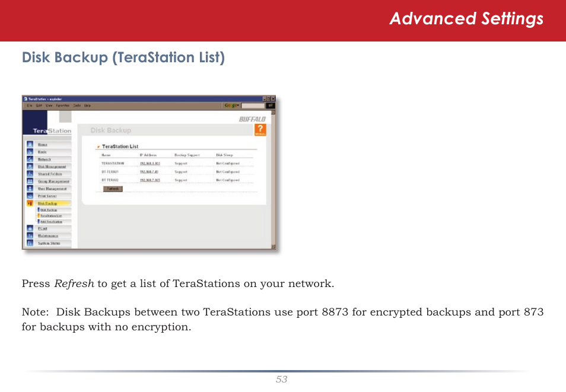Click the User Management sidebar icon

point(30,189)
